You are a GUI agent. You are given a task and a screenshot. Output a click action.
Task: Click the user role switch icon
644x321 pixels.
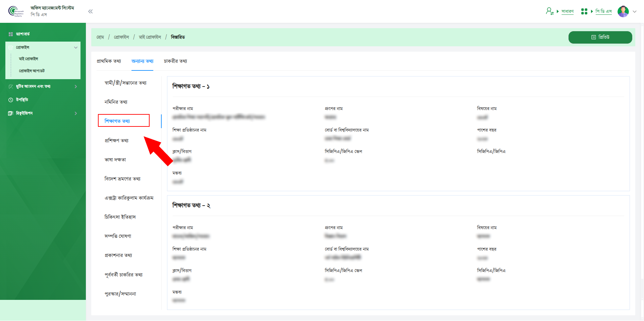click(549, 11)
